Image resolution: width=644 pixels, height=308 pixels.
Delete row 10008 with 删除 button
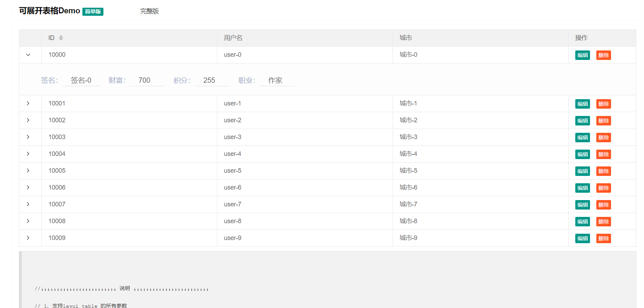point(603,222)
